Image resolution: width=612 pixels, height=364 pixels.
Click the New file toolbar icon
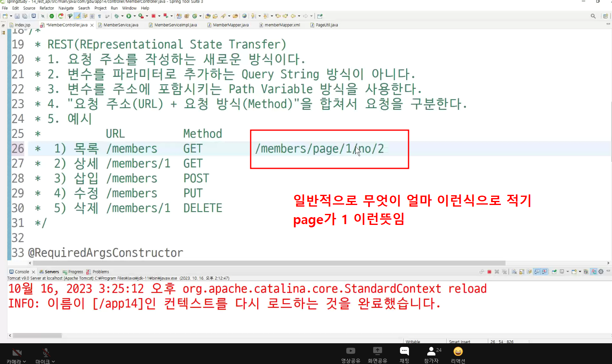click(x=5, y=16)
